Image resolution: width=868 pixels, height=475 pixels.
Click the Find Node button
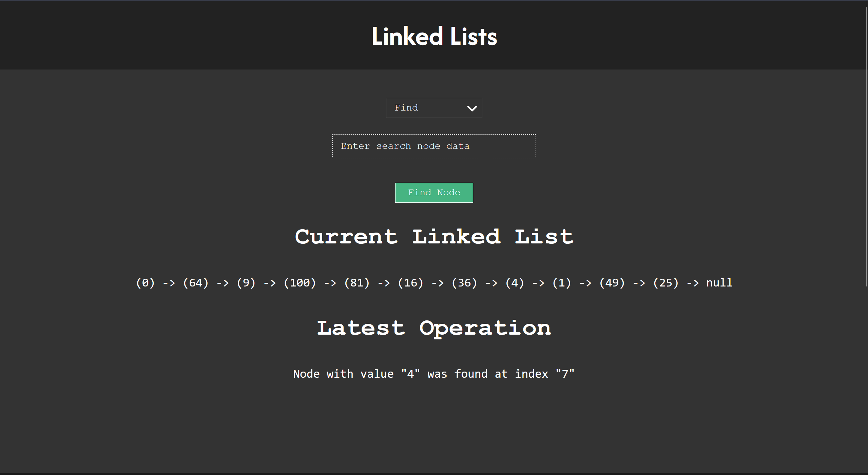[434, 193]
